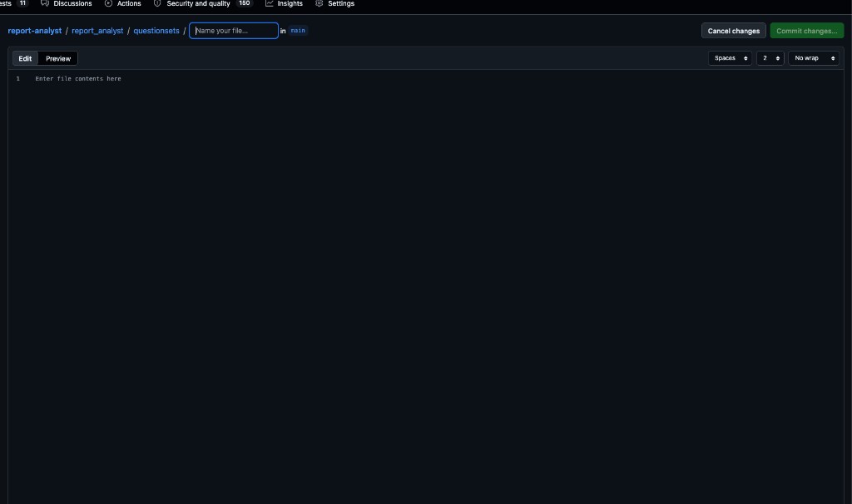Click the Insights graph icon

tap(269, 3)
